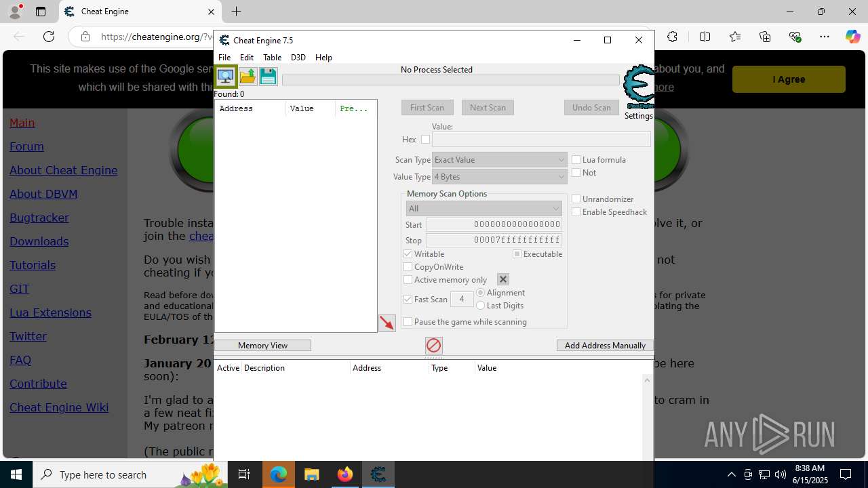The height and width of the screenshot is (488, 868).
Task: Click the Task View taskbar icon
Action: [245, 474]
